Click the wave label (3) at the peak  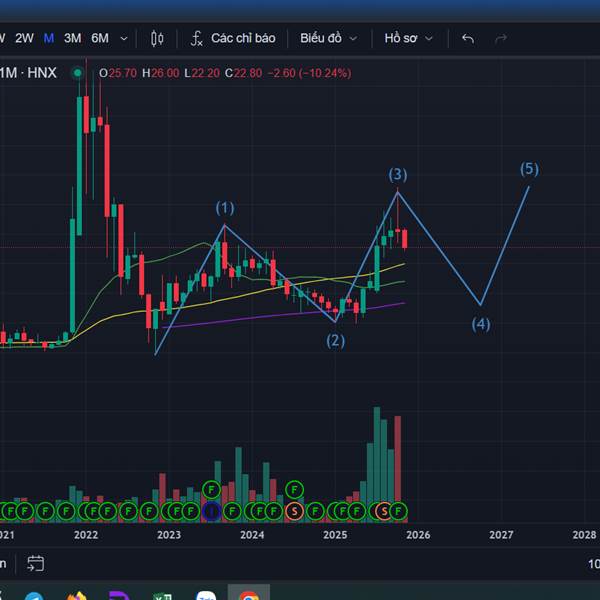tap(397, 175)
